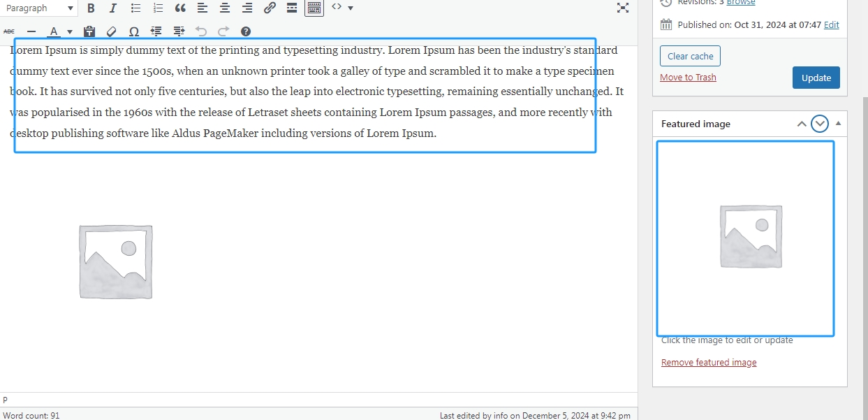Screen dimensions: 868x420
Task: Insert a special character
Action: coord(133,31)
